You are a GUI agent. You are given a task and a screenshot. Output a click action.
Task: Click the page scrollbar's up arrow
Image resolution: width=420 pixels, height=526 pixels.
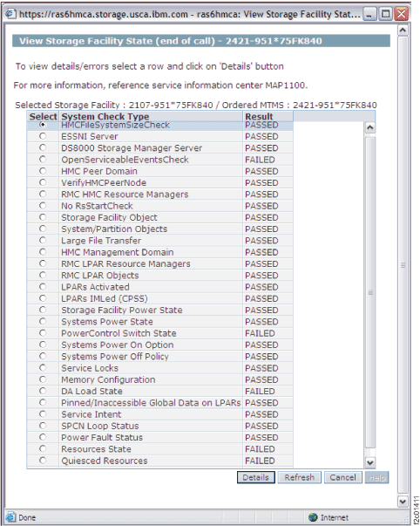point(403,31)
